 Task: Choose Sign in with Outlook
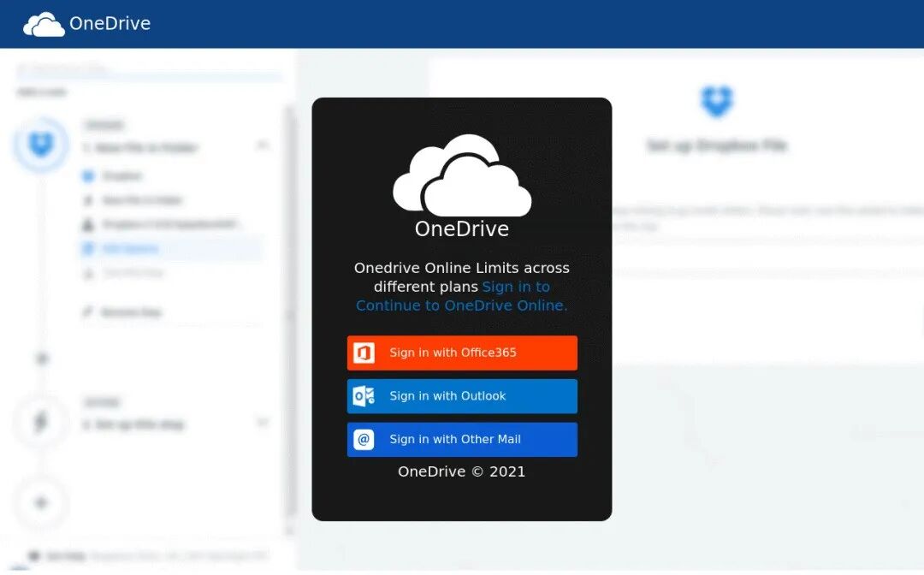[462, 396]
